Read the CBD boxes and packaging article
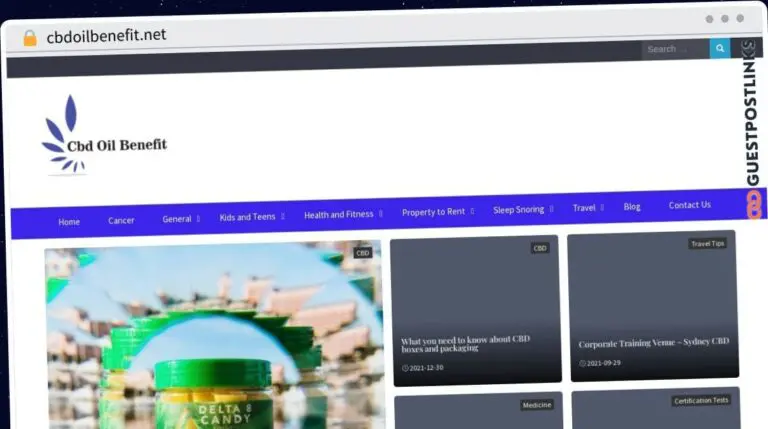This screenshot has width=768, height=429. click(x=465, y=344)
